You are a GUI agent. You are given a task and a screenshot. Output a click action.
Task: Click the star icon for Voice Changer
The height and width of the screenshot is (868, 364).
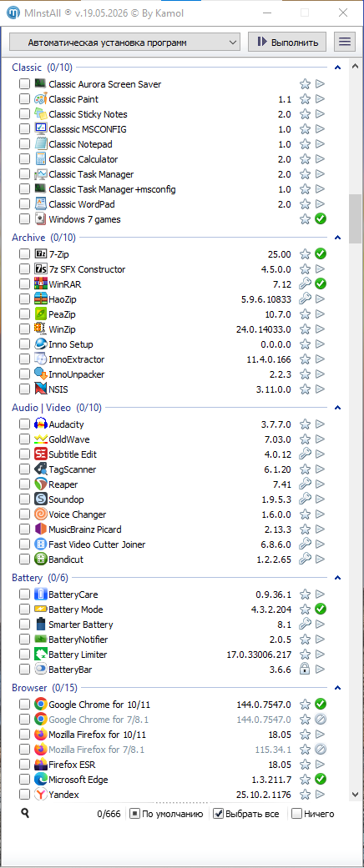coord(305,514)
